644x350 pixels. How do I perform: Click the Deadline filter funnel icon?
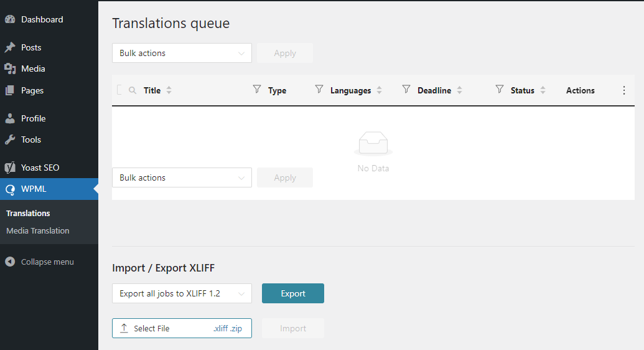coord(406,90)
